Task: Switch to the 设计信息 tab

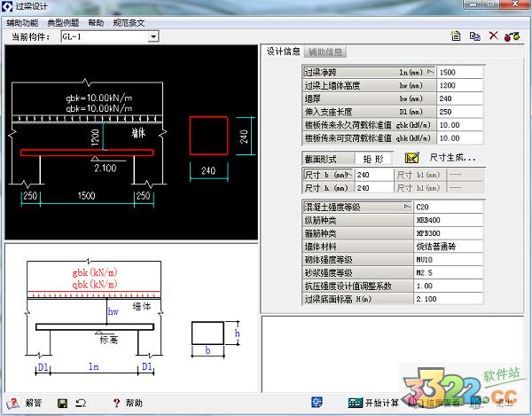Action: (x=283, y=51)
